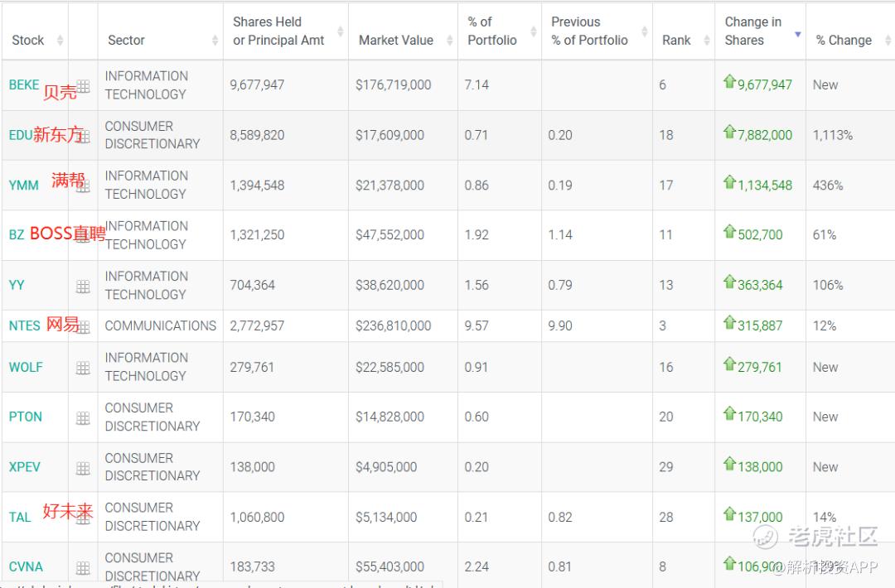Image resolution: width=895 pixels, height=588 pixels.
Task: Open the XPEV ticker link
Action: coord(24,466)
